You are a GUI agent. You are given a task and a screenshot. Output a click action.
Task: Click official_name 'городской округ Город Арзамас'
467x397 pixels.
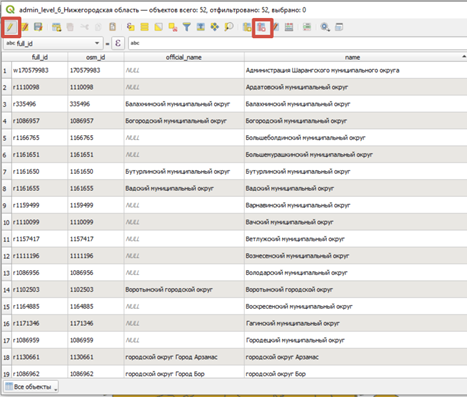pos(184,357)
